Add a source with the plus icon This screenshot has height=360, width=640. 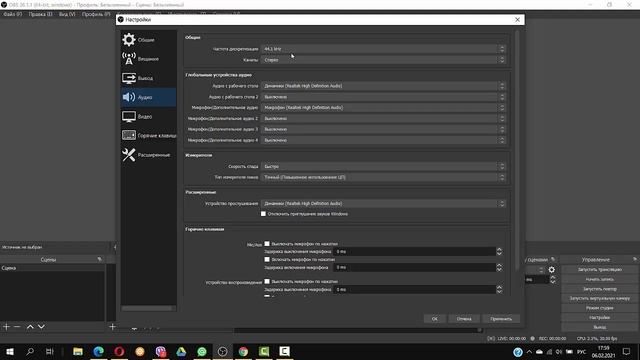[x=112, y=327]
